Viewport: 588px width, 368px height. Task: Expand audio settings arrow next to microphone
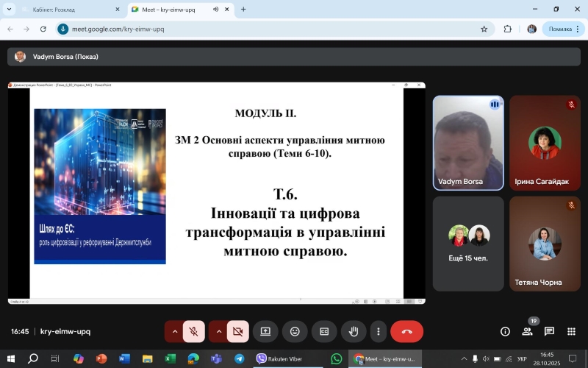click(174, 332)
